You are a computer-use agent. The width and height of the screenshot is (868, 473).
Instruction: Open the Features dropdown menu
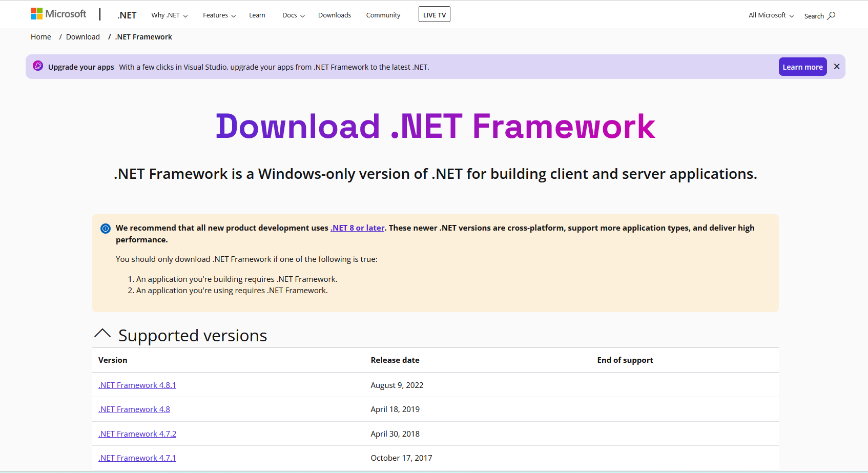coord(219,15)
